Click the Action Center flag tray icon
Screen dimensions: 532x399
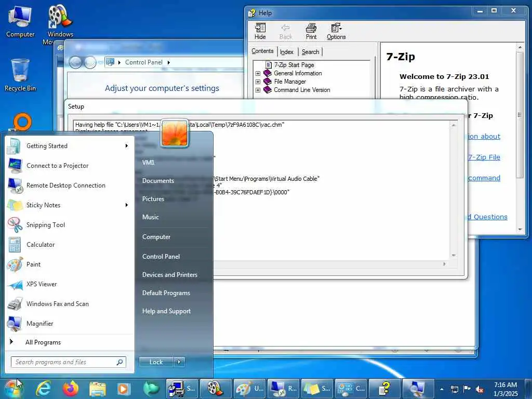(x=467, y=389)
